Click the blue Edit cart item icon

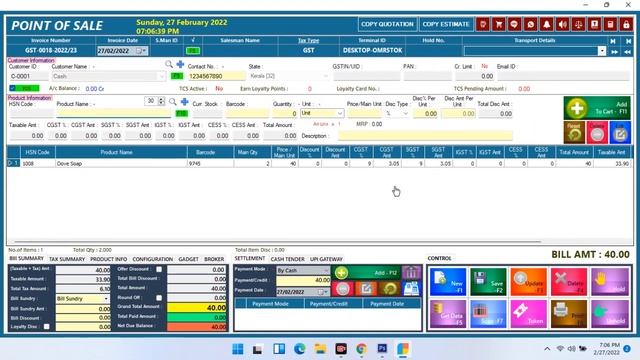(x=620, y=132)
